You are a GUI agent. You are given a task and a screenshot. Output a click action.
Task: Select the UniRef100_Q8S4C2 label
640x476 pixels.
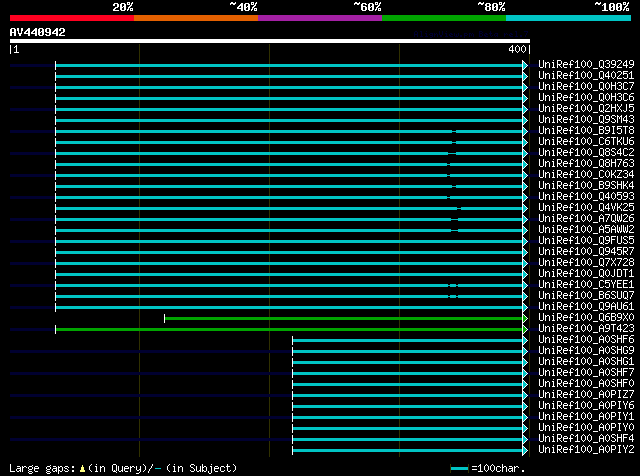tap(586, 152)
